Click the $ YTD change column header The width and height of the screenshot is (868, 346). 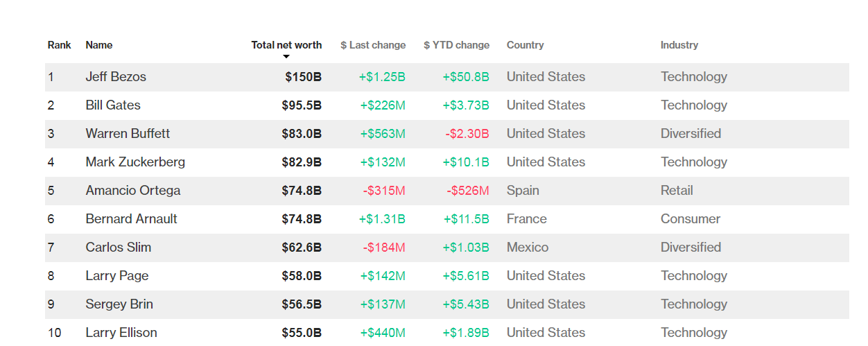456,45
